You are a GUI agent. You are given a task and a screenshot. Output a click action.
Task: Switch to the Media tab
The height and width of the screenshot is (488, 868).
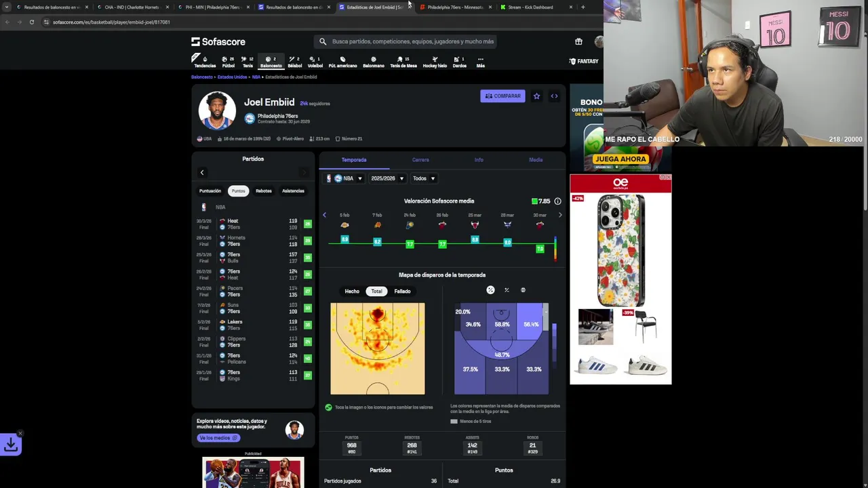point(536,160)
